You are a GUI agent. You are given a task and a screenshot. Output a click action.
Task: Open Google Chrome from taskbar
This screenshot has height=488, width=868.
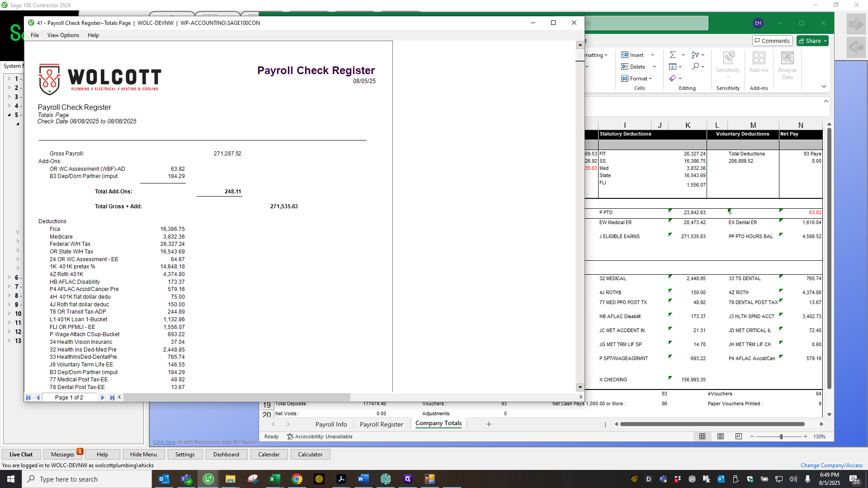tap(297, 479)
